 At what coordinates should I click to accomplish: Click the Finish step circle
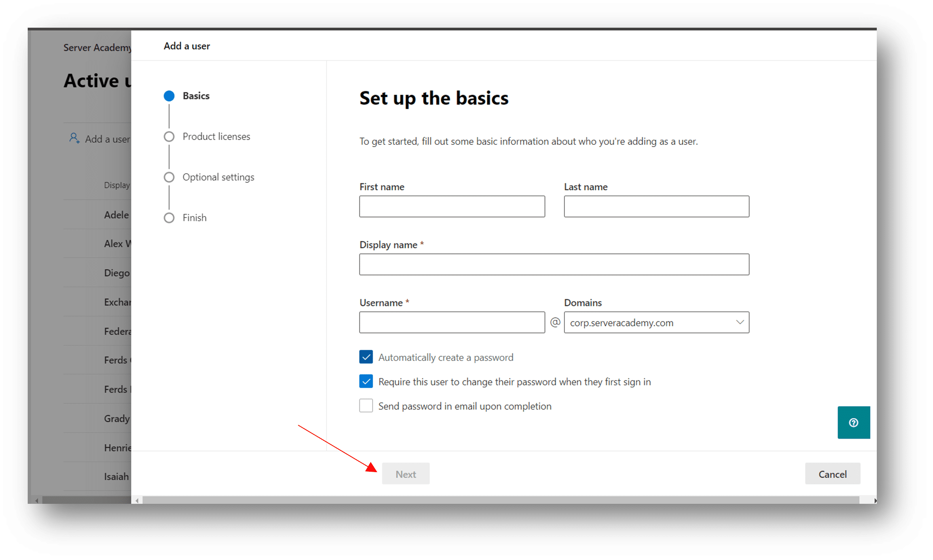click(x=169, y=218)
